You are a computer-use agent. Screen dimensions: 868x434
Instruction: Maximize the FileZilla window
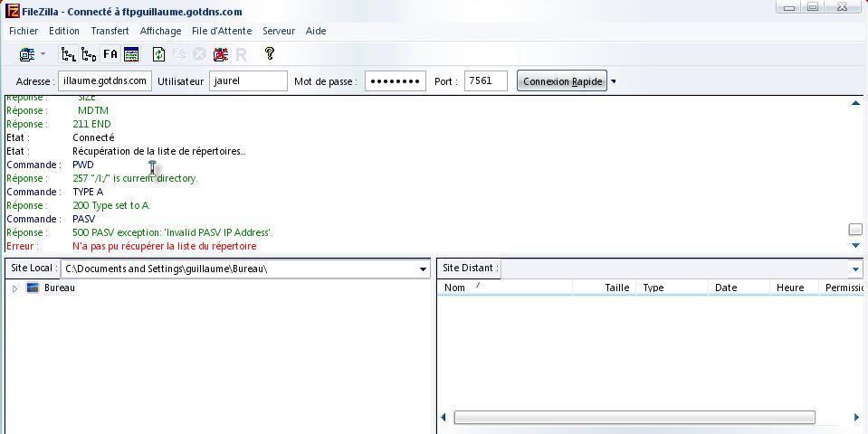click(x=813, y=7)
